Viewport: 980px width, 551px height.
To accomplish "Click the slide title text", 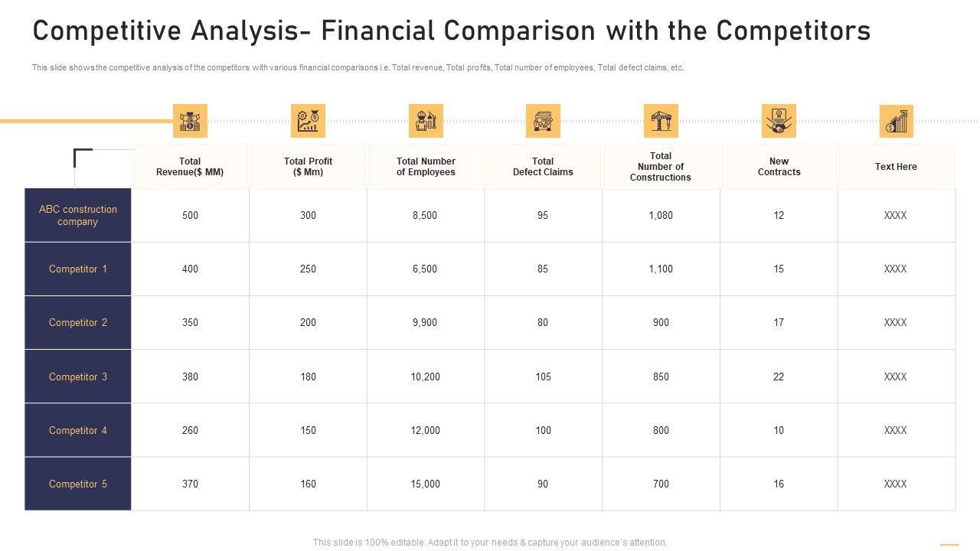I will click(x=452, y=31).
